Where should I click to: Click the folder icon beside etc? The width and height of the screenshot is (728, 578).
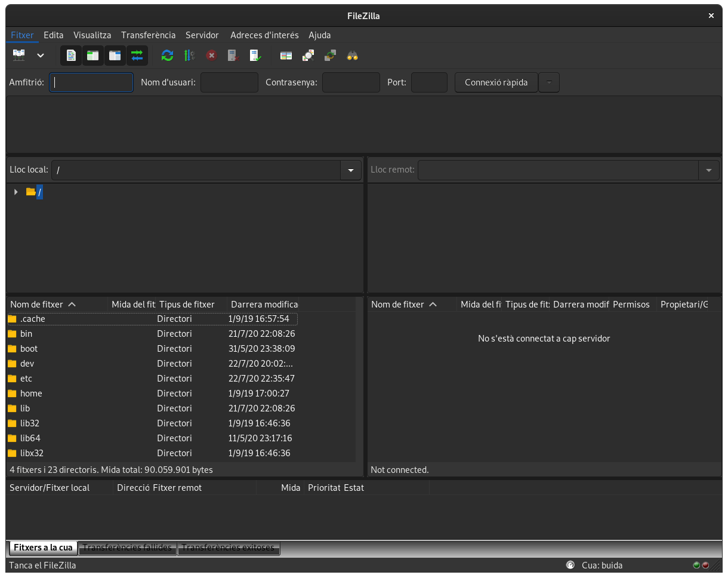(12, 379)
